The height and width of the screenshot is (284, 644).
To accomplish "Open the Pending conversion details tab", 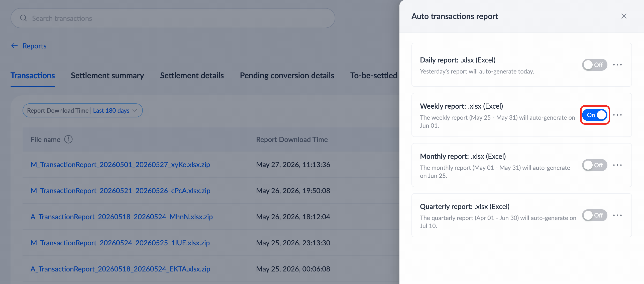I will [287, 76].
